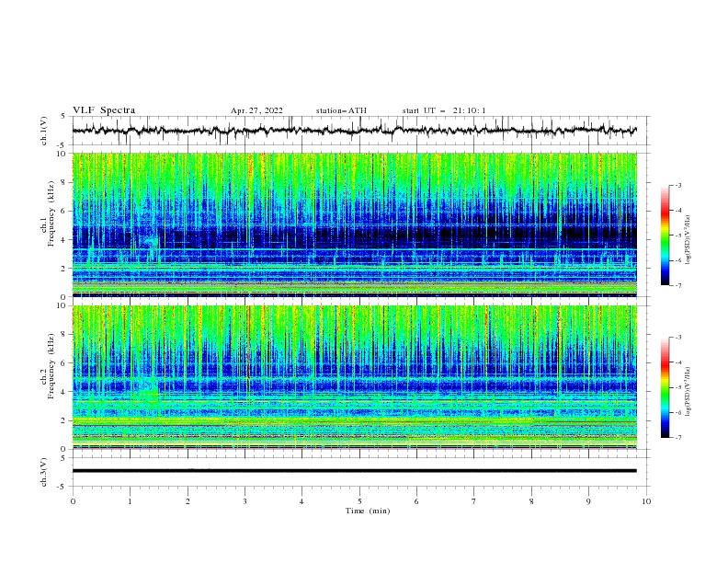Click the ch.3 voltage flat trace
This screenshot has width=728, height=563.
(354, 471)
